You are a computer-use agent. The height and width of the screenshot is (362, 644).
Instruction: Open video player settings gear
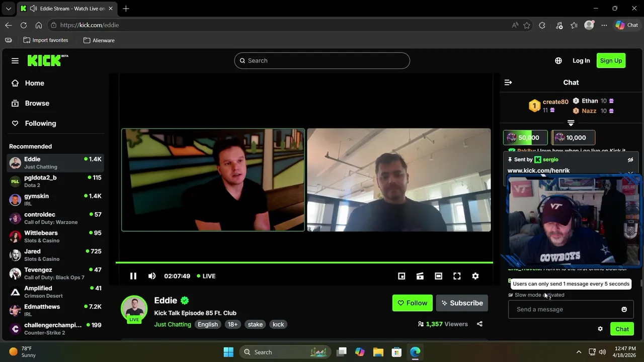click(x=475, y=276)
